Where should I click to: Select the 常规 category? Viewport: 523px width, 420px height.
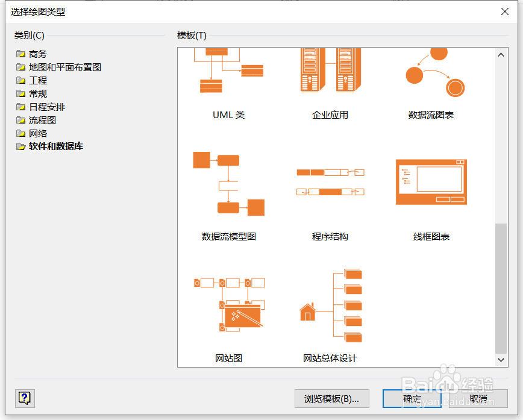click(x=37, y=93)
